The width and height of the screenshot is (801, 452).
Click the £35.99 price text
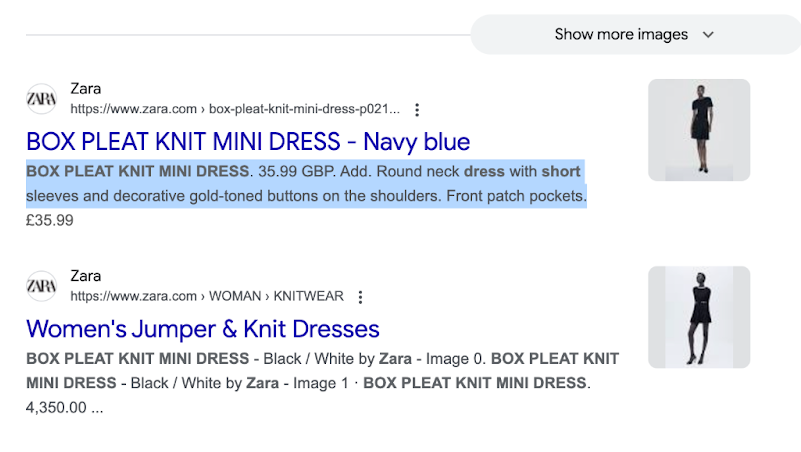coord(50,221)
